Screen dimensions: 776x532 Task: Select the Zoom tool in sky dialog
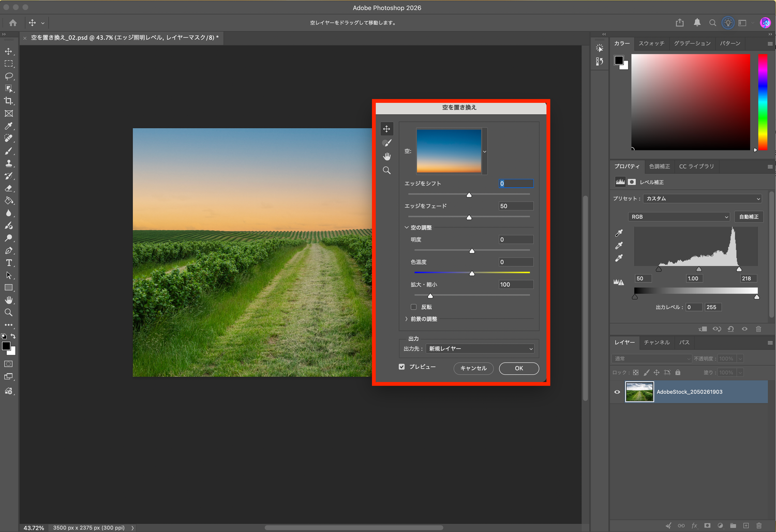(x=386, y=171)
